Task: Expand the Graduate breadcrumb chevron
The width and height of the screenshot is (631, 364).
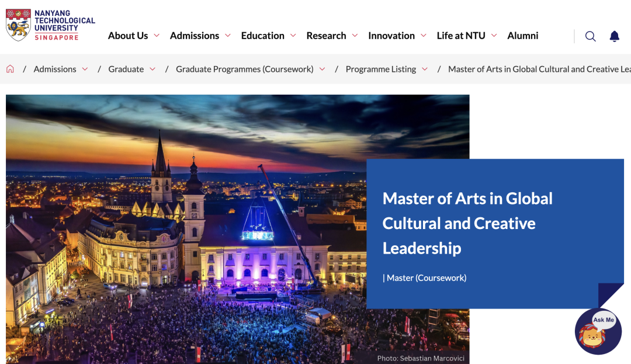Action: 152,69
